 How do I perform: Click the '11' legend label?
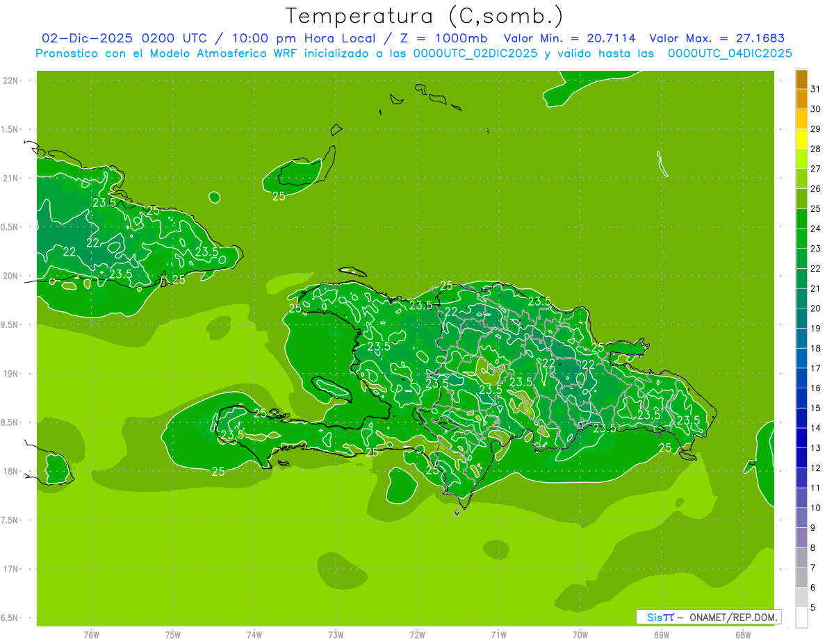[x=815, y=488]
